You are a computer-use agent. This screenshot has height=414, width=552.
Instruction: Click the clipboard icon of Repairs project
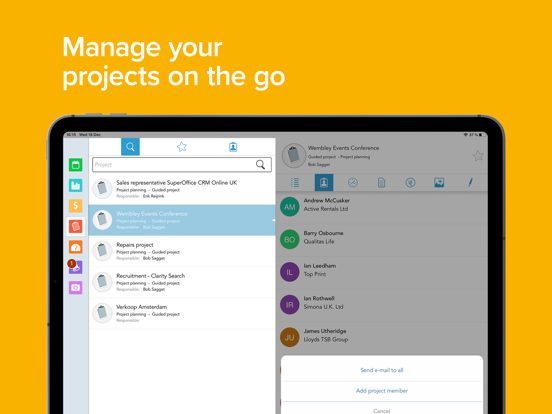[x=102, y=251]
